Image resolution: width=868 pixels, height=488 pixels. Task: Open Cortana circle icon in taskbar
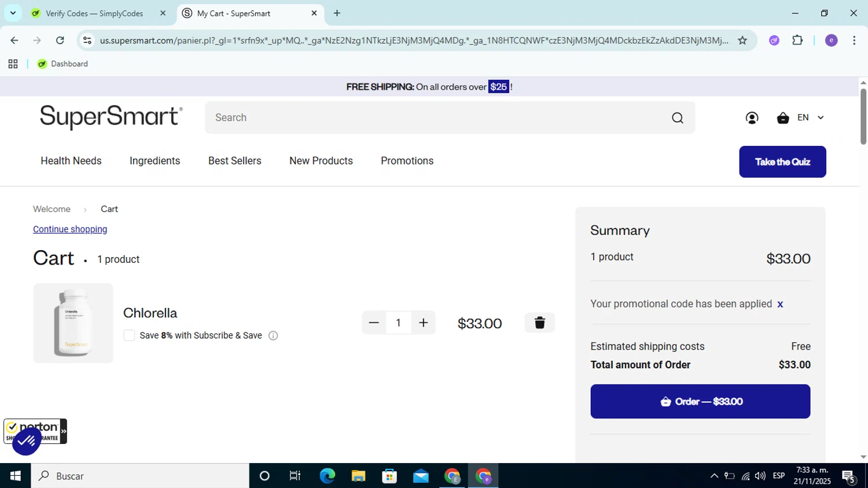click(x=264, y=476)
